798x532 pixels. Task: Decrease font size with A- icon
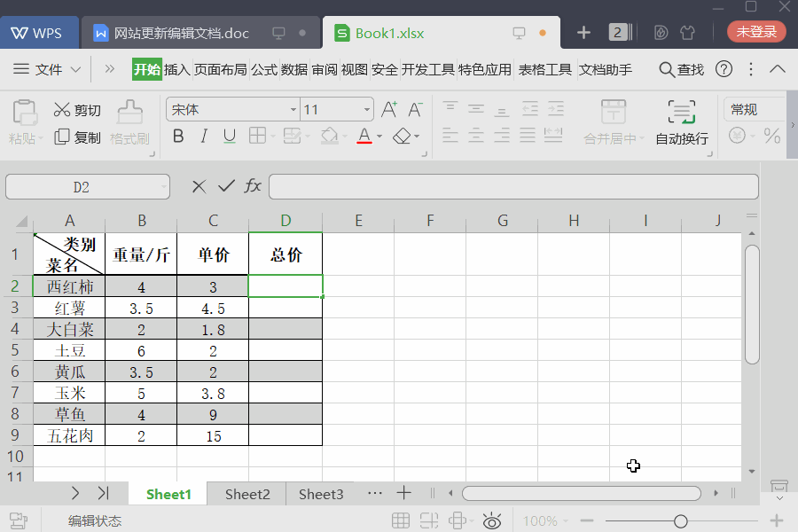click(x=415, y=109)
